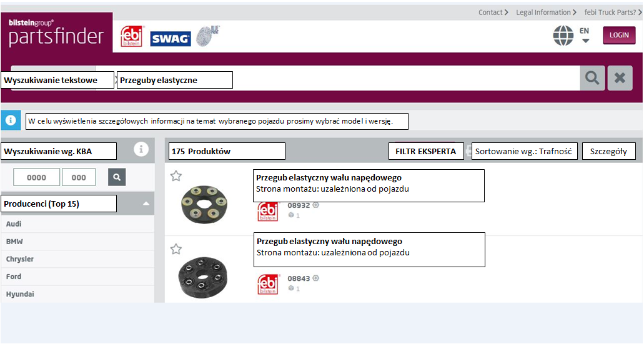Viewport: 644px width, 344px height.
Task: Focus the KBA 000 input field
Action: 79,177
